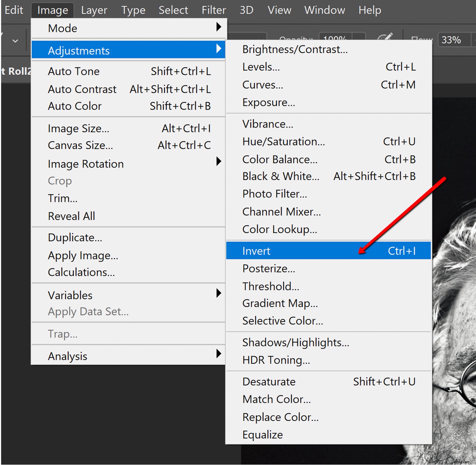Open the Levels dialog
The height and width of the screenshot is (465, 476).
(261, 67)
